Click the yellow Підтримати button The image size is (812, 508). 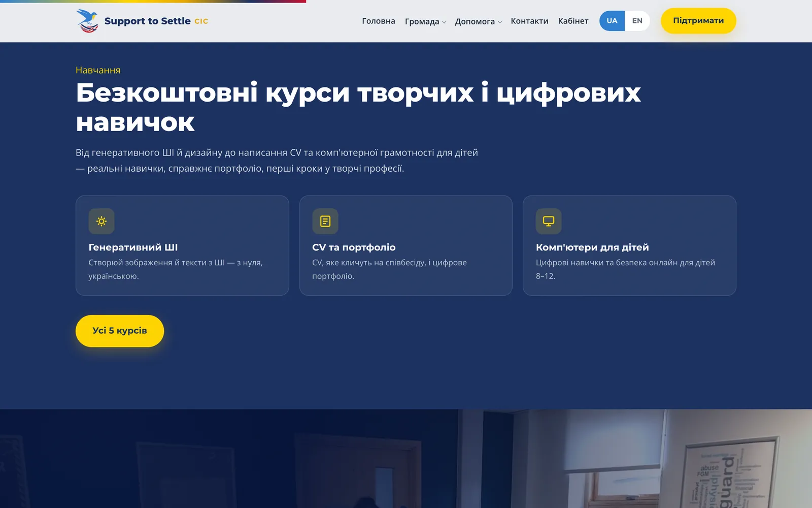tap(698, 21)
